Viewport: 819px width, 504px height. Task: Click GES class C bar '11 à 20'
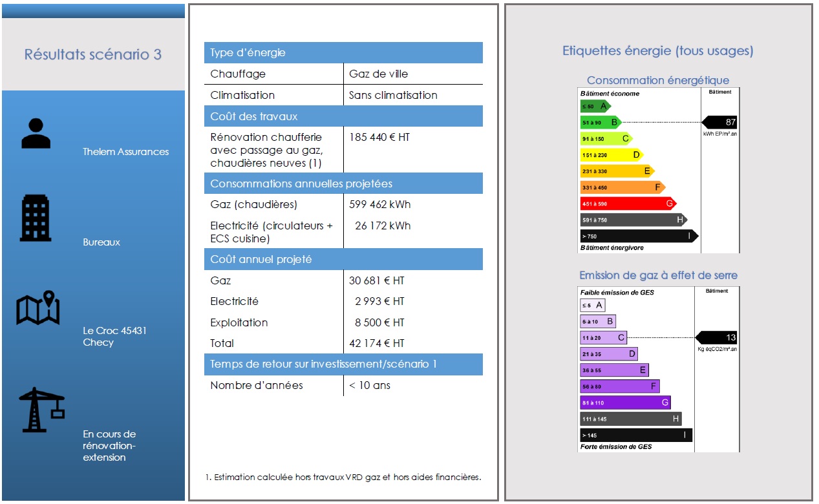point(604,337)
